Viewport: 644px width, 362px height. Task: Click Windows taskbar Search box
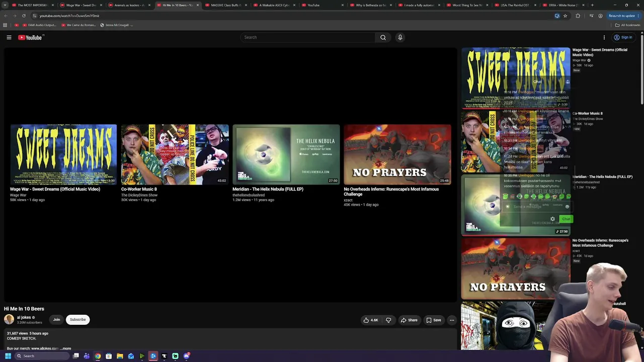(41, 356)
